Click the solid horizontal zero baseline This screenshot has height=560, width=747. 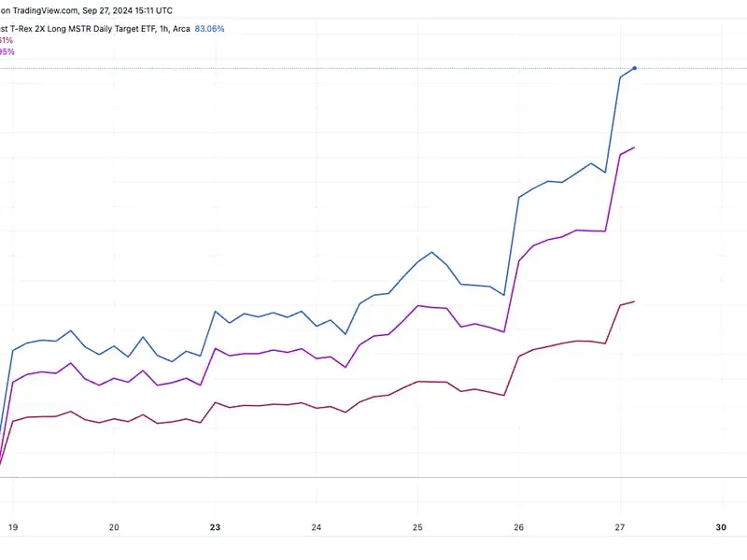[373, 477]
